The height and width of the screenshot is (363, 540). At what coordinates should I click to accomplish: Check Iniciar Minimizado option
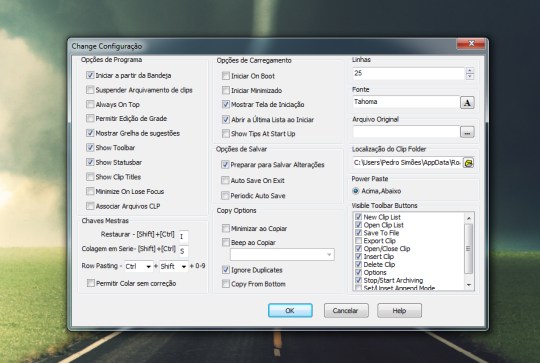[226, 90]
